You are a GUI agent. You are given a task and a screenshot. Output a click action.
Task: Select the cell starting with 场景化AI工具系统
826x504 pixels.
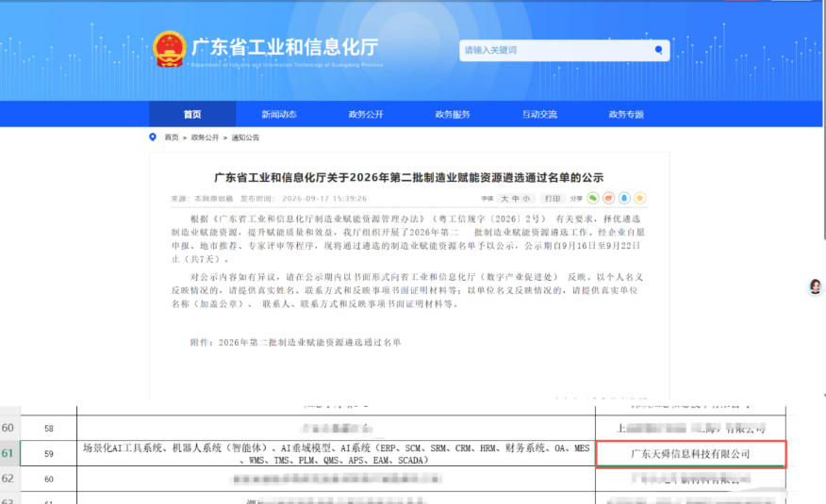click(336, 453)
